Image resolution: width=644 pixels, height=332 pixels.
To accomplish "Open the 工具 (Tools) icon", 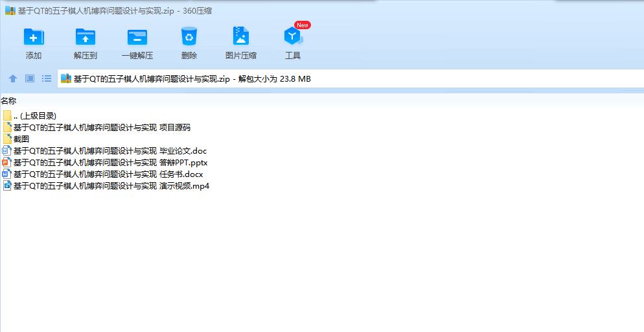I will tap(293, 36).
